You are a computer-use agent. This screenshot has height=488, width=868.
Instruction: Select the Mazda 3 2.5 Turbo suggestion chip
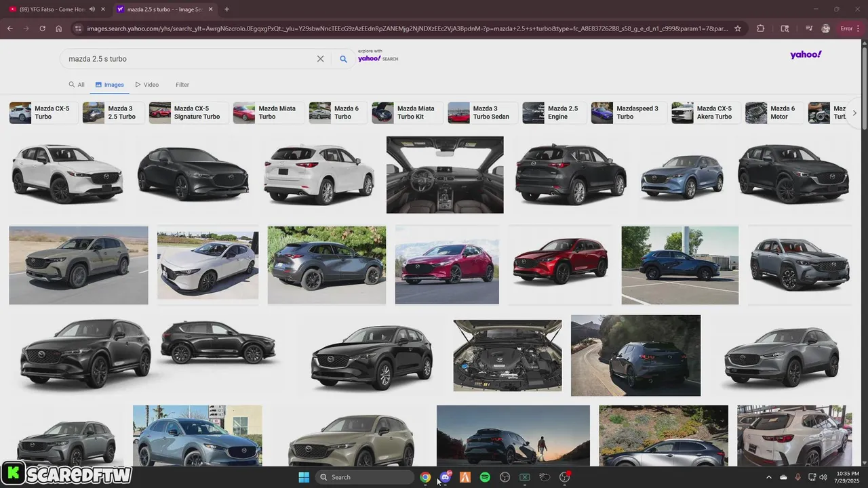tap(113, 113)
